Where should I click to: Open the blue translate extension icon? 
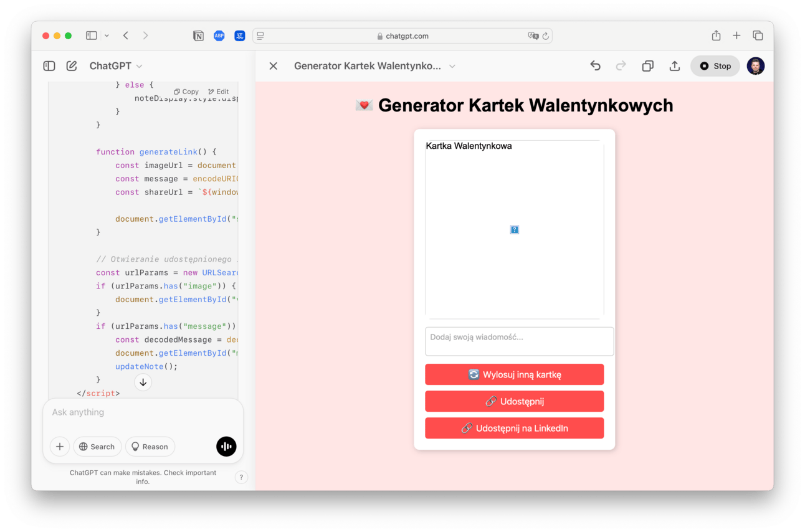(x=239, y=36)
